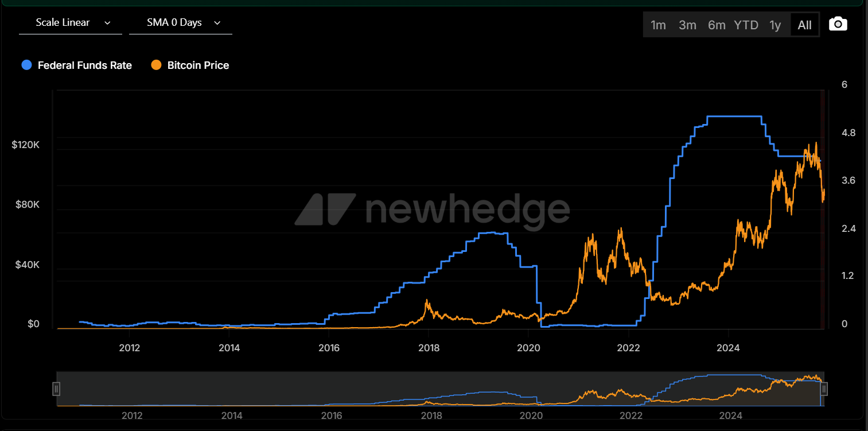Toggle the Federal Funds Rate series
This screenshot has width=868, height=431.
click(84, 65)
